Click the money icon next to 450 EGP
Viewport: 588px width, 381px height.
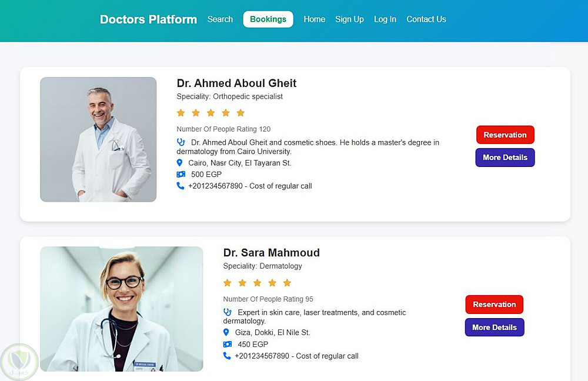228,345
